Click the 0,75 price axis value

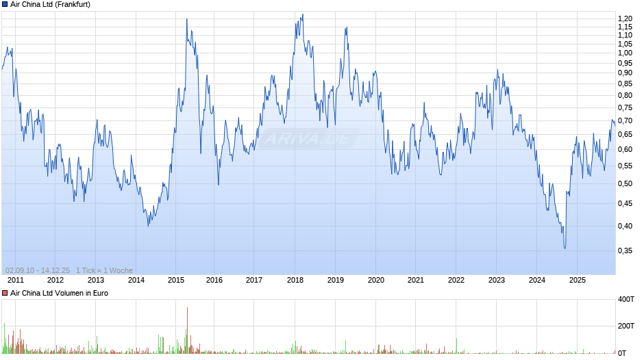point(625,108)
